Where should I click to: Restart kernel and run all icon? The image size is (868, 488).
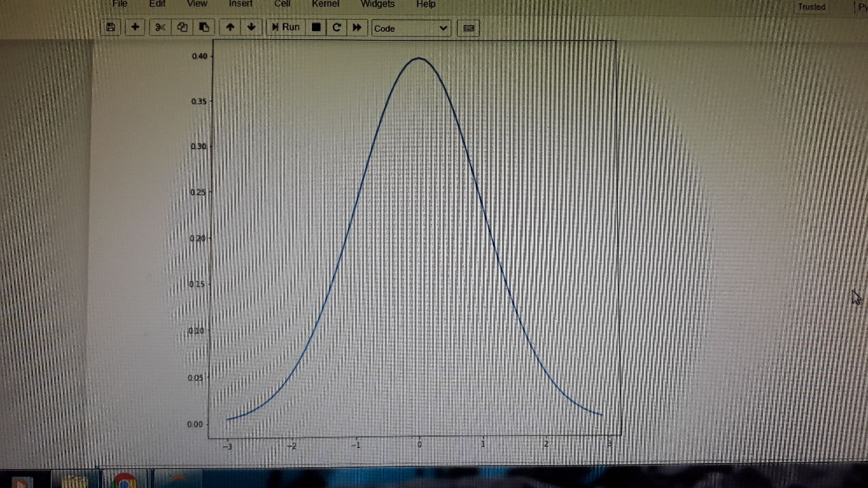click(357, 28)
